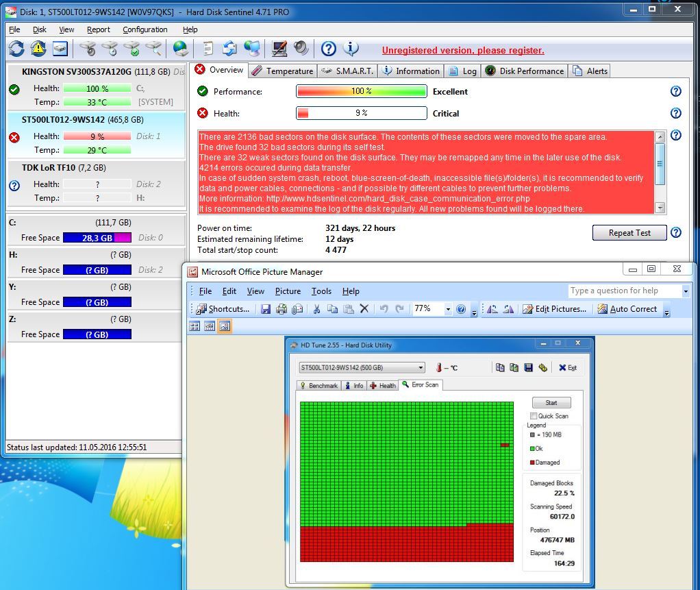The width and height of the screenshot is (700, 590).
Task: Click the Rotate Left icon
Action: point(492,309)
